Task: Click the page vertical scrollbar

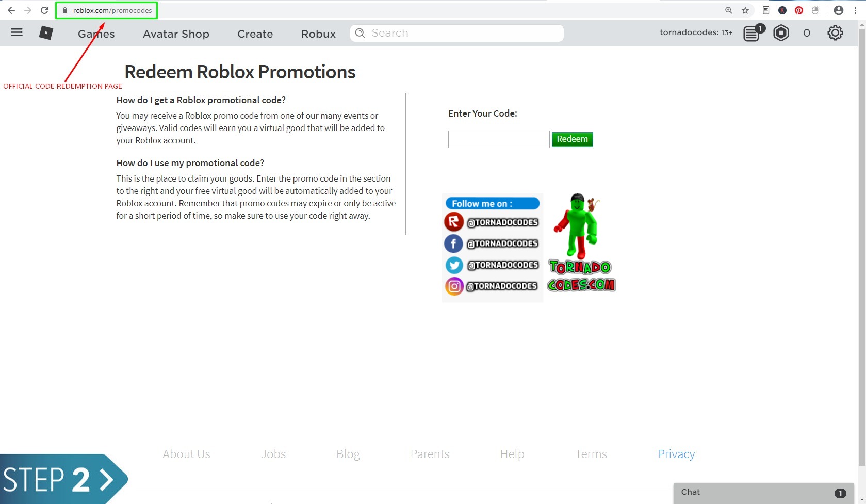Action: (x=862, y=247)
